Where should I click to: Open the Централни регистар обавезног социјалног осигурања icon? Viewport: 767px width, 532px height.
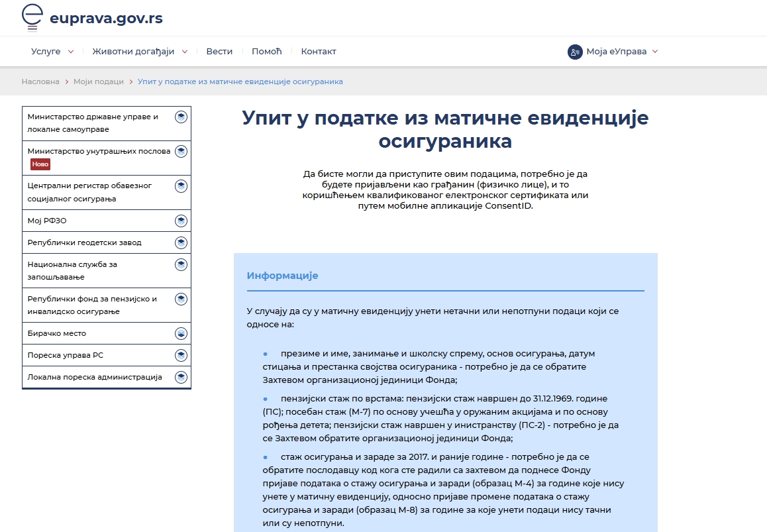[180, 186]
